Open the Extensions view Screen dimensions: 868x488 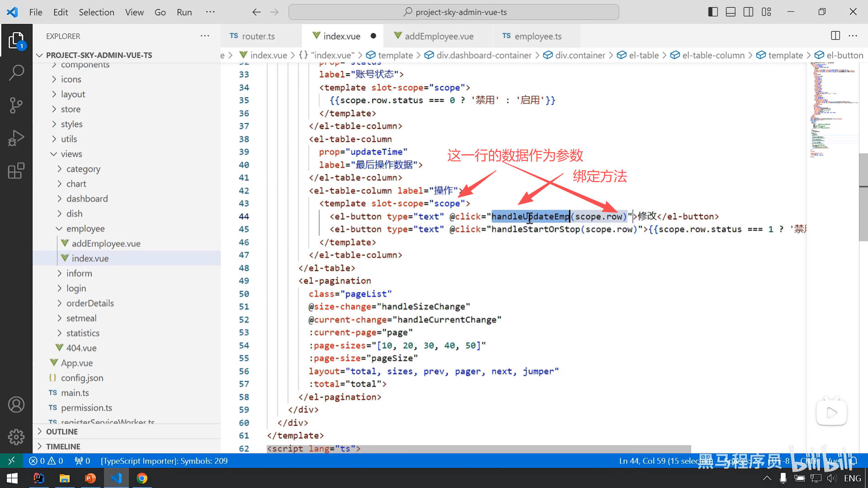click(x=16, y=171)
